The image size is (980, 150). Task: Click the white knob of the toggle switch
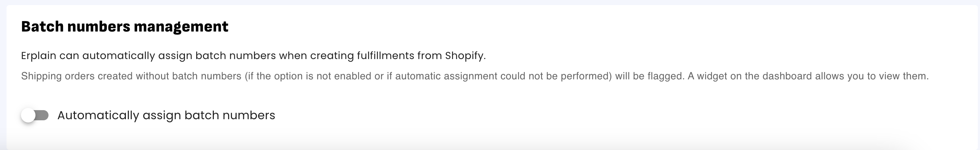click(x=28, y=115)
